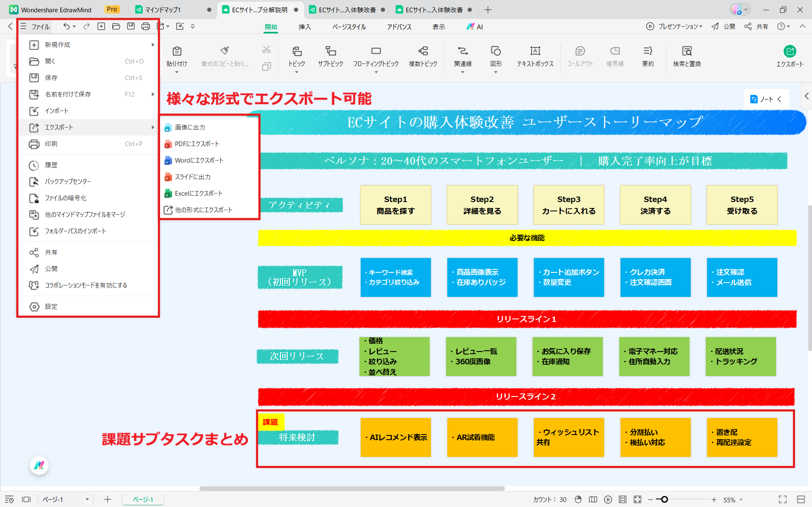The width and height of the screenshot is (812, 507).
Task: Add a フローティングトピック
Action: coord(376,56)
